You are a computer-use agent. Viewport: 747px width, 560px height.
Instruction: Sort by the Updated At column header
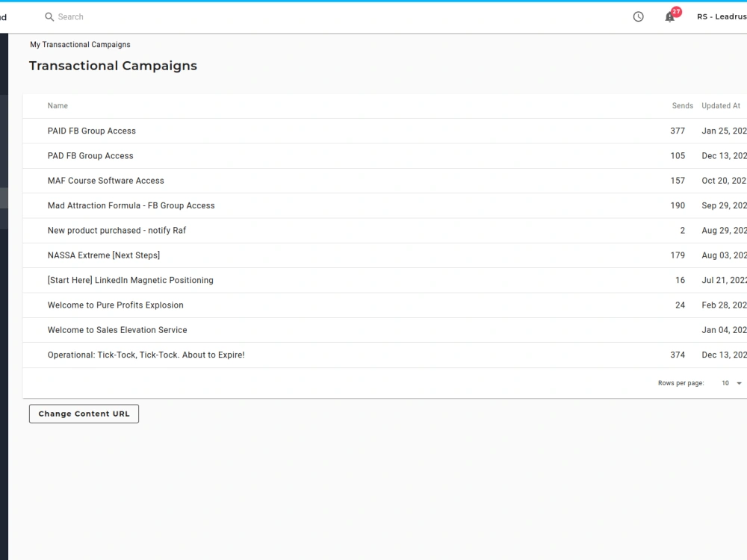pos(721,106)
